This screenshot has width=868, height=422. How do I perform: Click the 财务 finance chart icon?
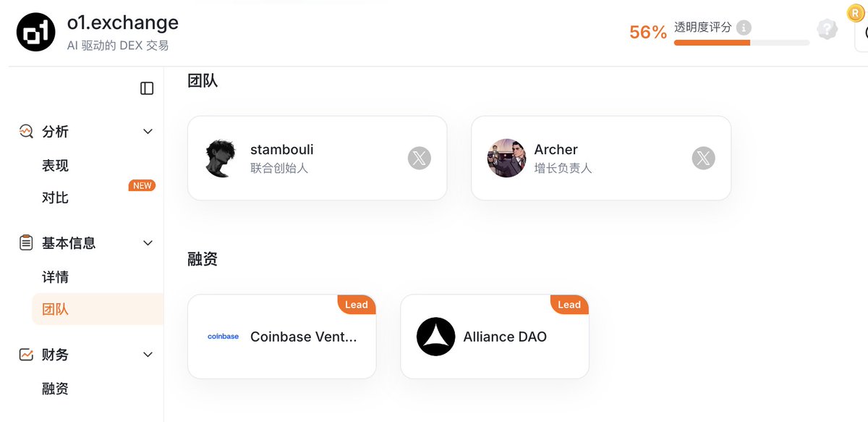tap(26, 355)
